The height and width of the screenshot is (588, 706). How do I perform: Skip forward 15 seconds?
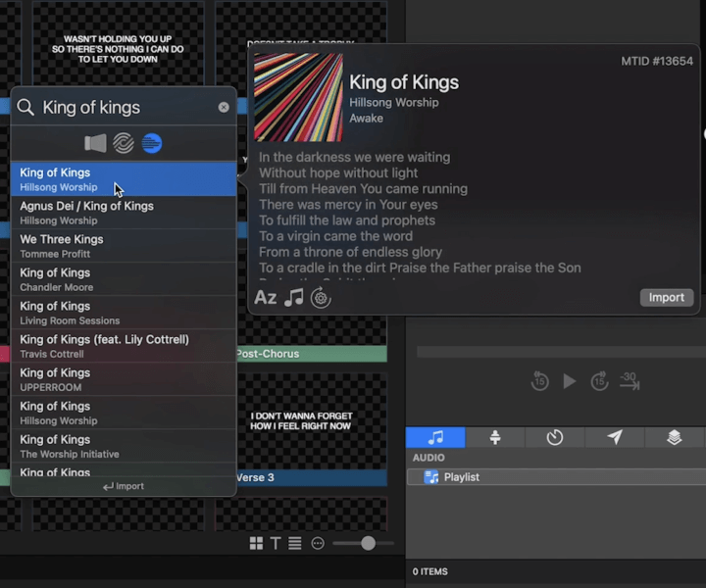[x=599, y=381]
